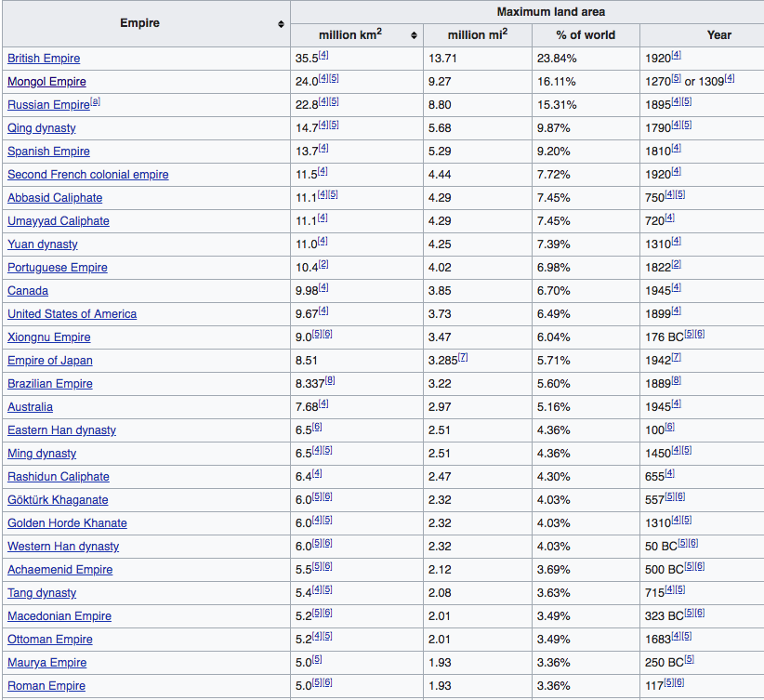764x700 pixels.
Task: Go to the Ottoman Empire page
Action: pyautogui.click(x=50, y=639)
